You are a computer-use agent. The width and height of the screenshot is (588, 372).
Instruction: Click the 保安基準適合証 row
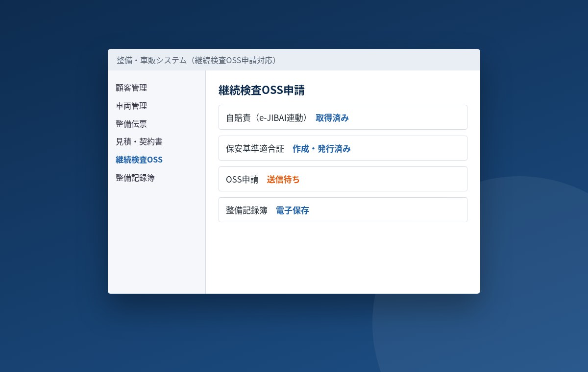[x=343, y=148]
